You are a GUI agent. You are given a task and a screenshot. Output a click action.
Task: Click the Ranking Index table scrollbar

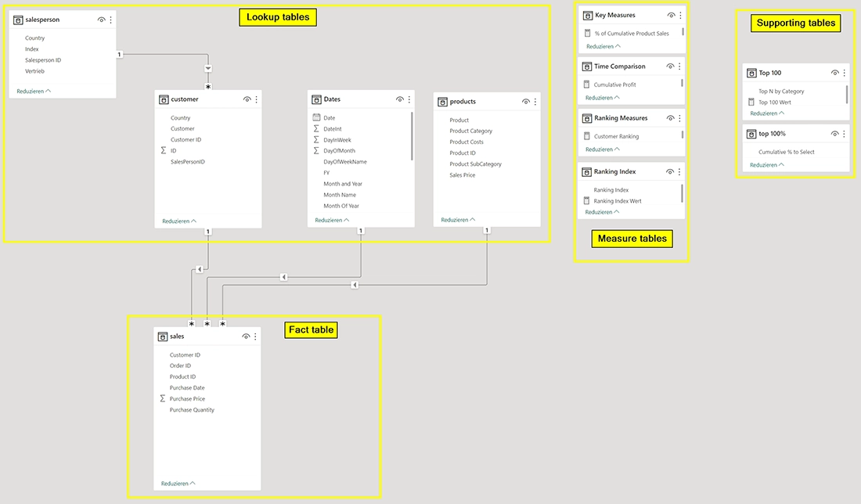point(682,193)
